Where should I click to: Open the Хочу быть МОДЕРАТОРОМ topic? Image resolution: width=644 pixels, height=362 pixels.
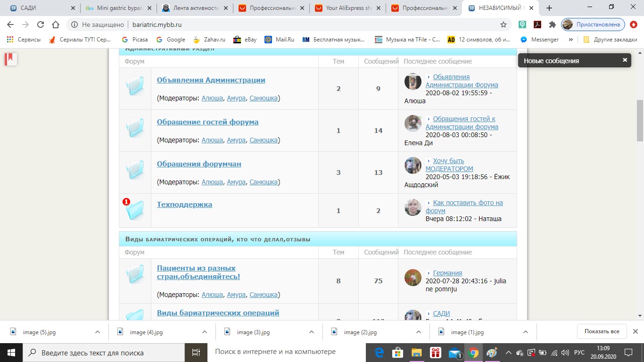(x=449, y=165)
